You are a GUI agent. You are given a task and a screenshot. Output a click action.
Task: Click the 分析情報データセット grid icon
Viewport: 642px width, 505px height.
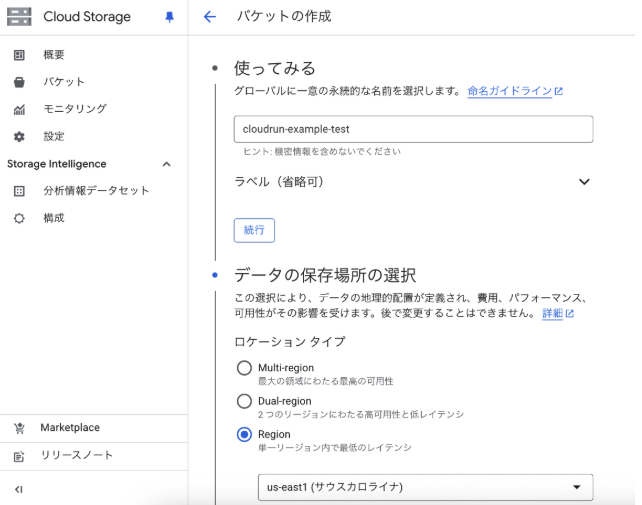19,191
